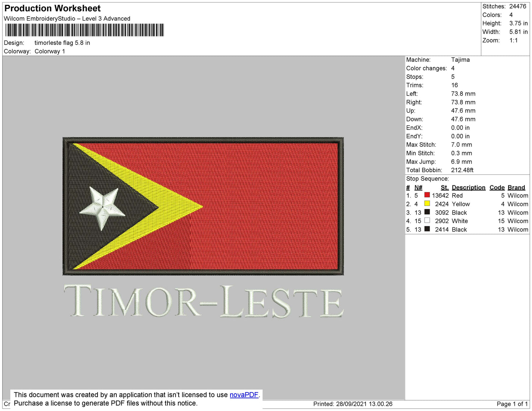
Task: Click 'White' description in stop sequence
Action: [460, 221]
